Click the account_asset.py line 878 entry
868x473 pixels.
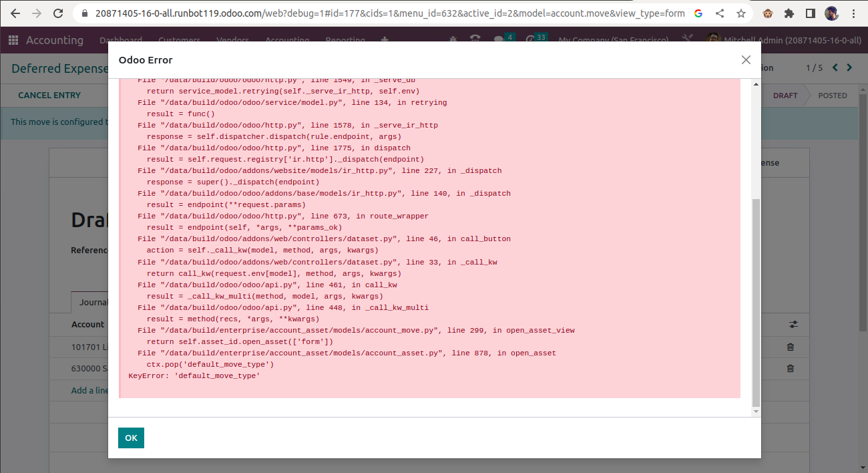tap(347, 353)
